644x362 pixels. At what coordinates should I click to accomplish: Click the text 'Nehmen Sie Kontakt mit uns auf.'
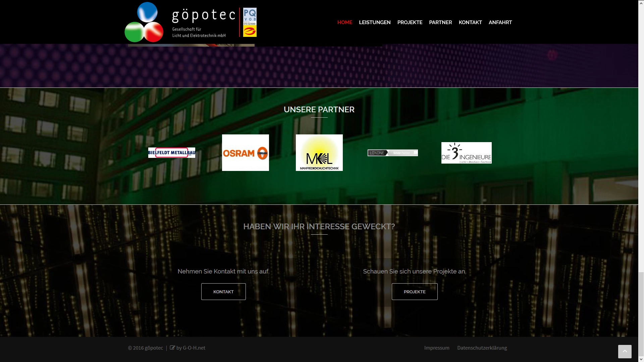pos(223,271)
